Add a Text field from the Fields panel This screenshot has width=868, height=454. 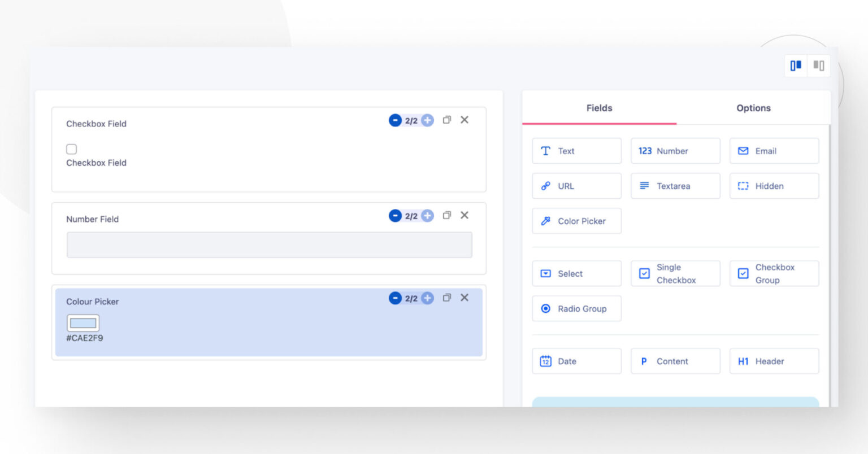[576, 151]
